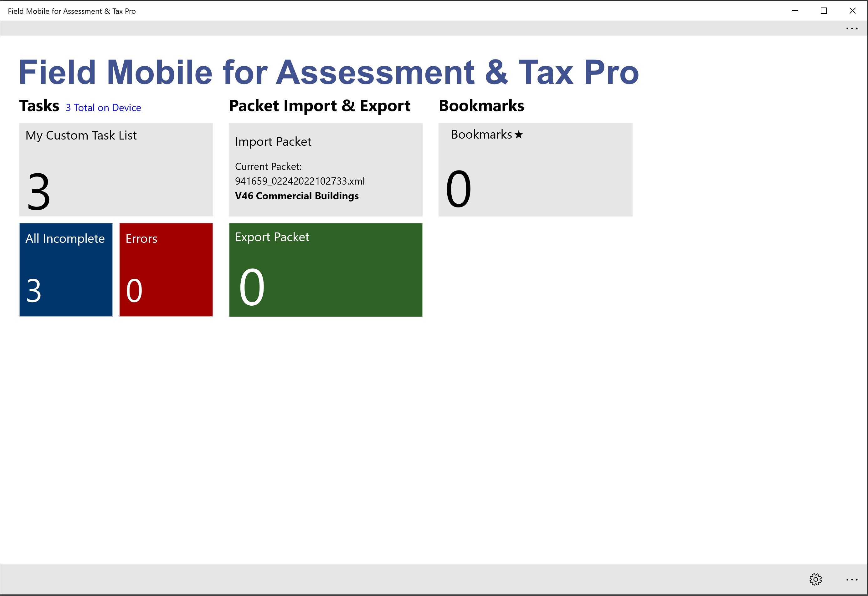Expand Packet Import & Export section
Viewport: 868px width, 596px height.
[320, 105]
